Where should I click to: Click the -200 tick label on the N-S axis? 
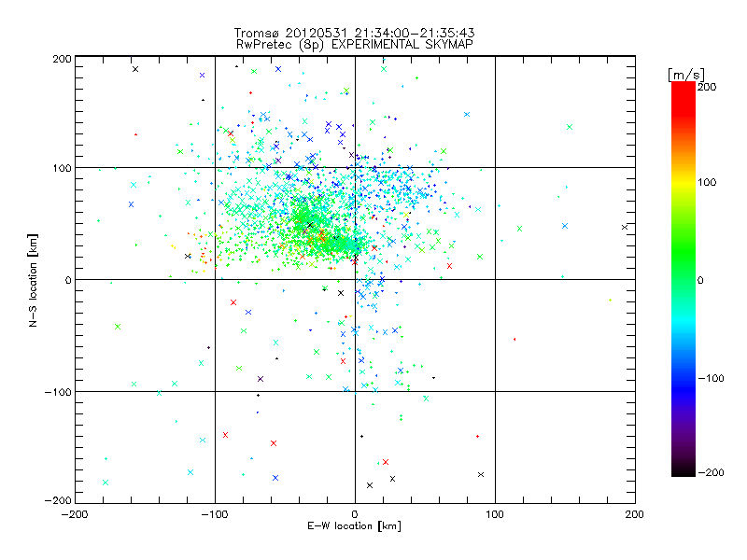58,500
